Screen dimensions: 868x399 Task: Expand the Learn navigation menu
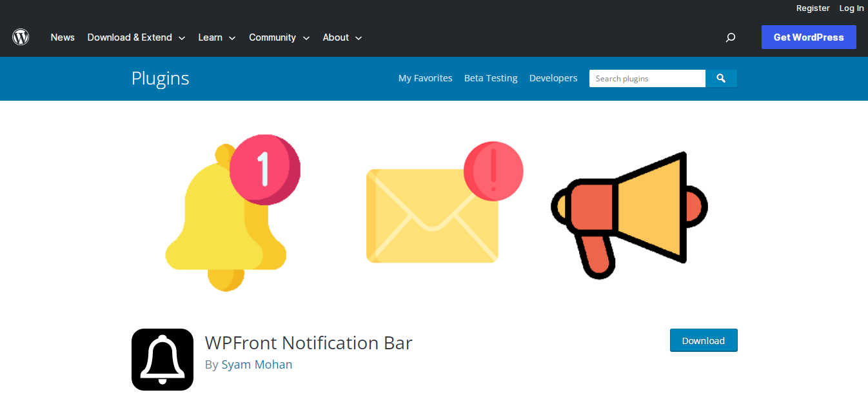click(x=211, y=37)
